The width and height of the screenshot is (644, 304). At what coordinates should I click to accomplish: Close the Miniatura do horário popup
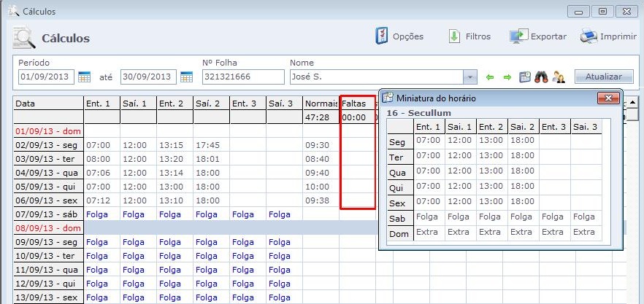click(x=608, y=97)
